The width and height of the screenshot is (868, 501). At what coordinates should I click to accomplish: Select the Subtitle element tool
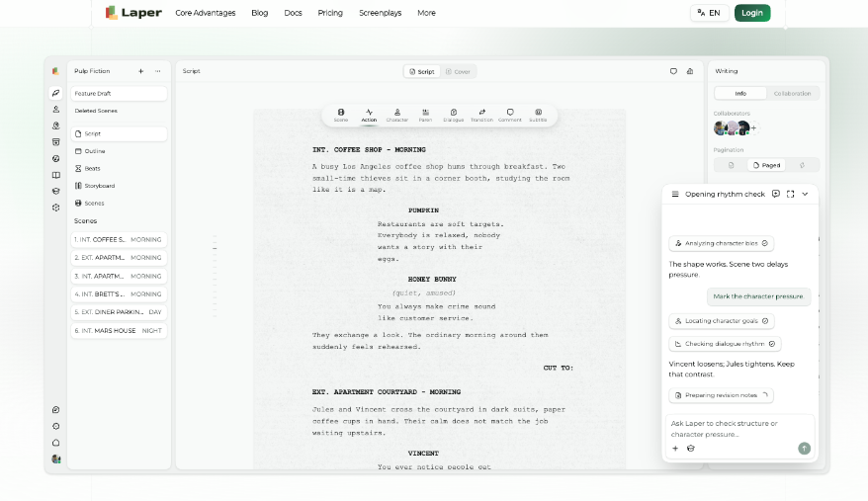tap(538, 116)
